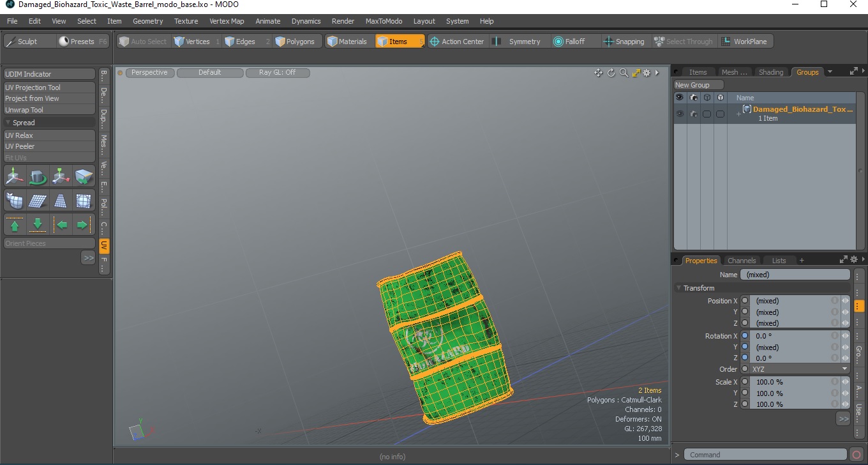This screenshot has height=465, width=868.
Task: Open the Geometry menu
Action: point(148,21)
